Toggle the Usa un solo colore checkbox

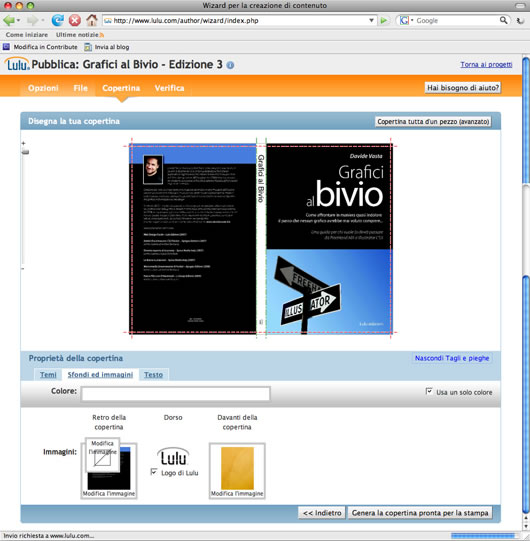tap(429, 391)
